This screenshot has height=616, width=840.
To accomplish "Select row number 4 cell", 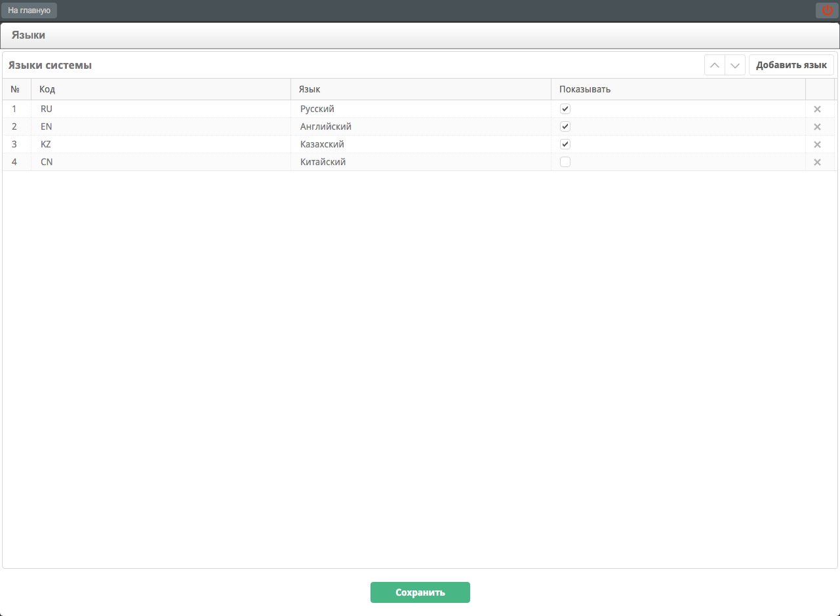I will coord(16,162).
